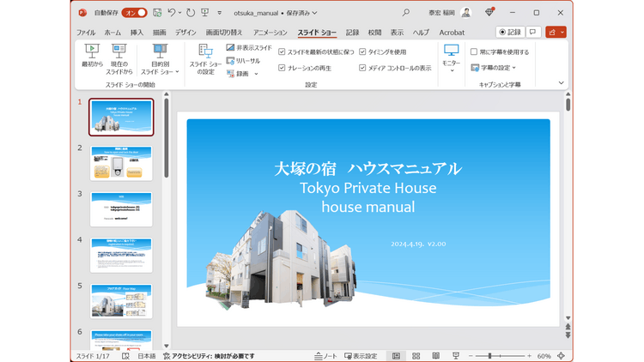Click zoom in plus button

tap(530, 356)
